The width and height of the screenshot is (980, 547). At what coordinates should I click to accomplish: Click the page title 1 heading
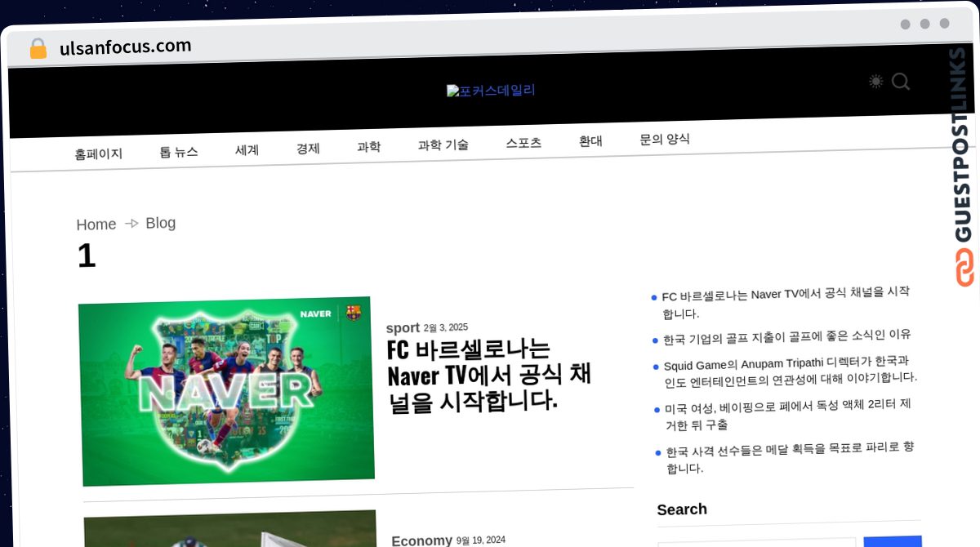[87, 256]
